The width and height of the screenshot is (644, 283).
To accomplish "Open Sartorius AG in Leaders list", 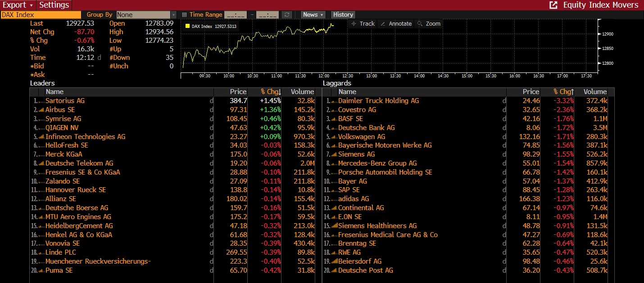I will pyautogui.click(x=65, y=101).
